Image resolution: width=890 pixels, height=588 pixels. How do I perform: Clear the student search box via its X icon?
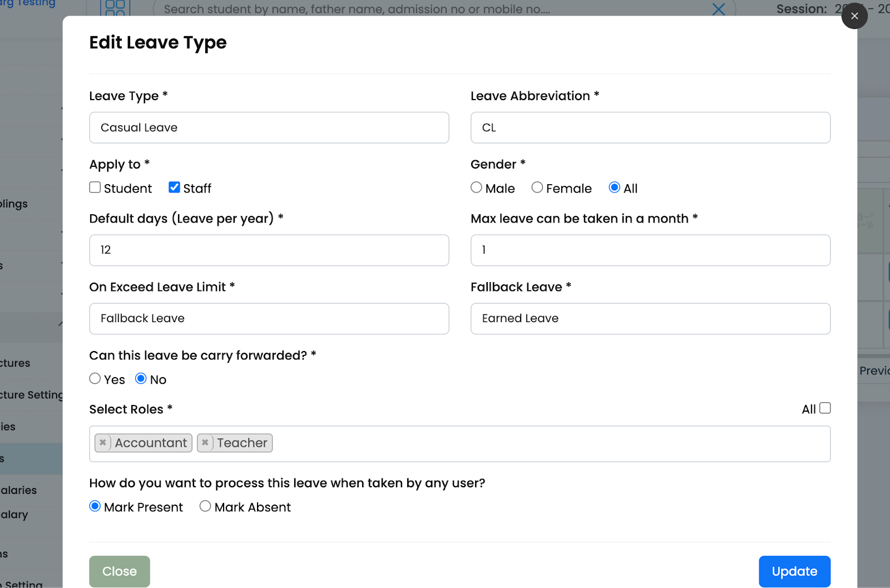718,9
